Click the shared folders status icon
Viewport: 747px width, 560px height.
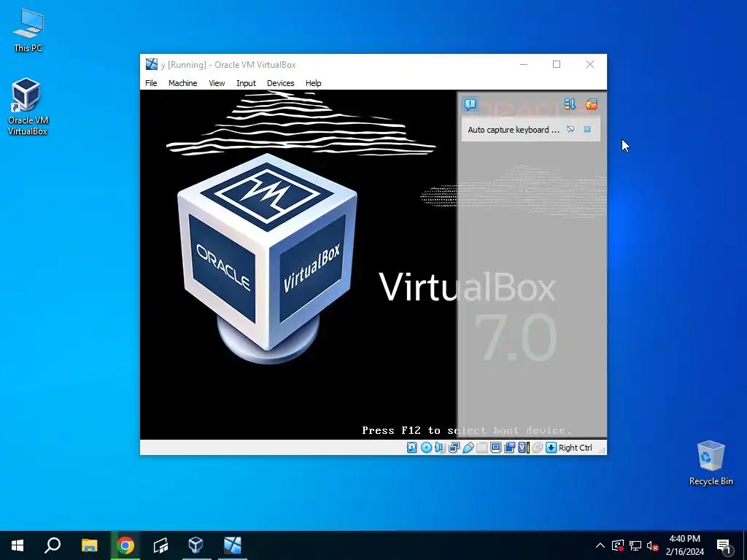(x=481, y=448)
